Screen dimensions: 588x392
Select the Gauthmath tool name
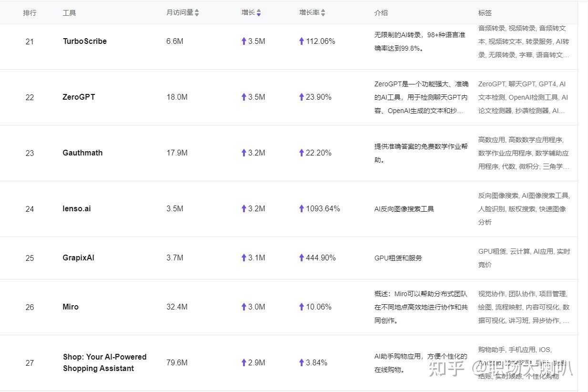point(82,153)
